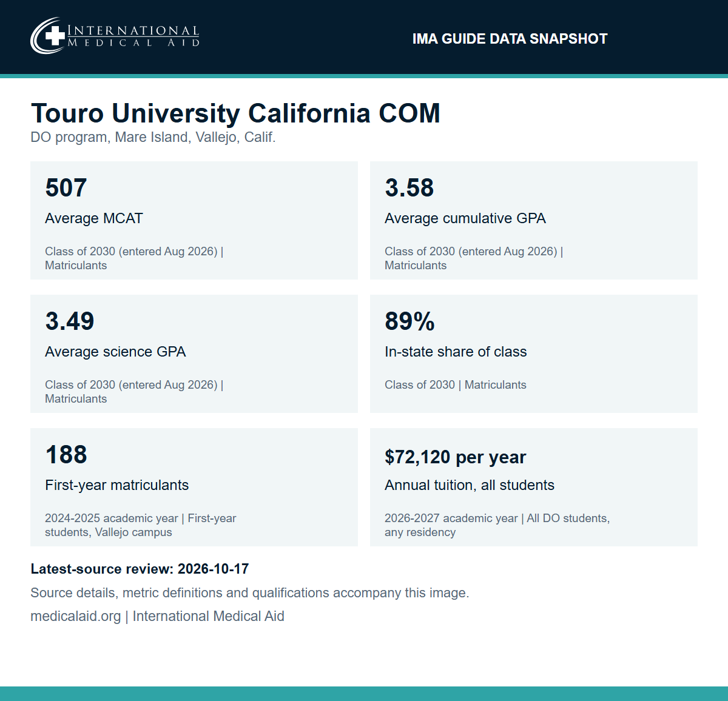
Task: Select the 'First-year matriculants' label
Action: pyautogui.click(x=117, y=485)
